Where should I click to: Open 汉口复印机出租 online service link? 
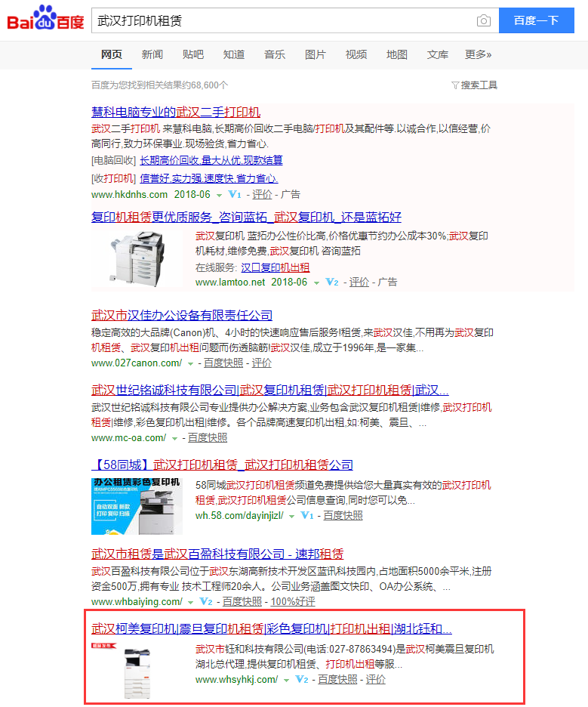(276, 267)
